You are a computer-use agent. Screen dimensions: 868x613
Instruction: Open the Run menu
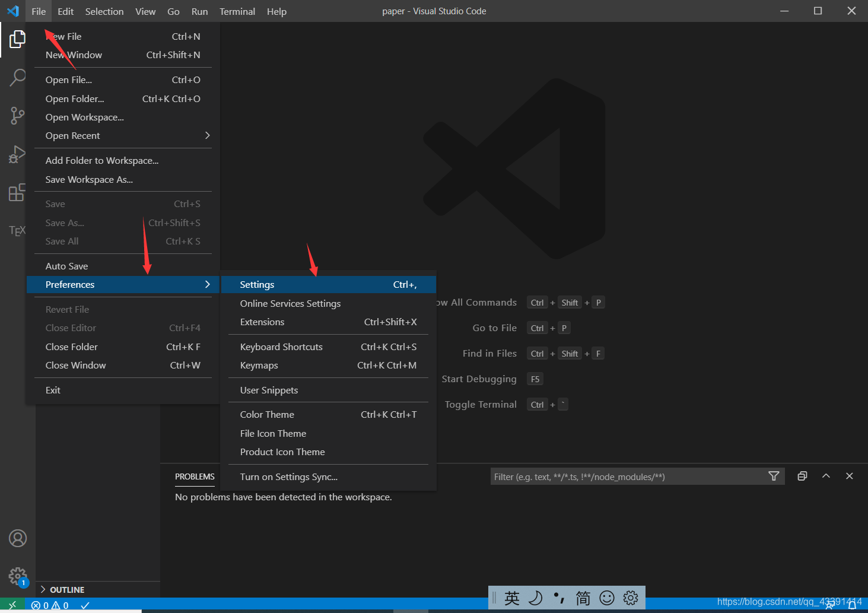click(x=199, y=11)
